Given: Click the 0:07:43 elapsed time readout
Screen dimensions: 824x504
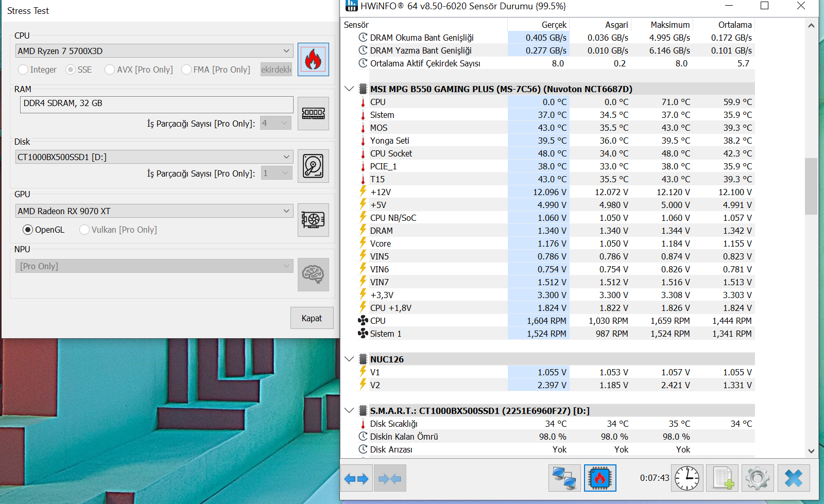Looking at the screenshot, I should [655, 478].
